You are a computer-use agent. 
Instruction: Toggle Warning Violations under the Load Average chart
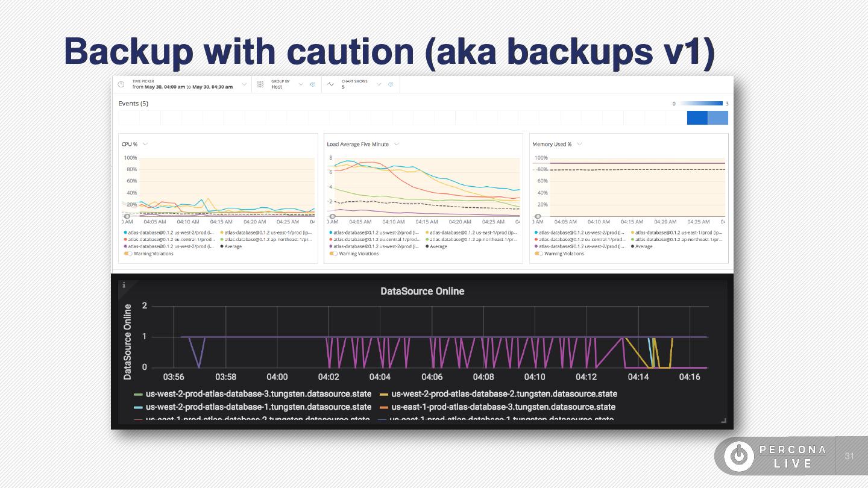click(x=333, y=254)
